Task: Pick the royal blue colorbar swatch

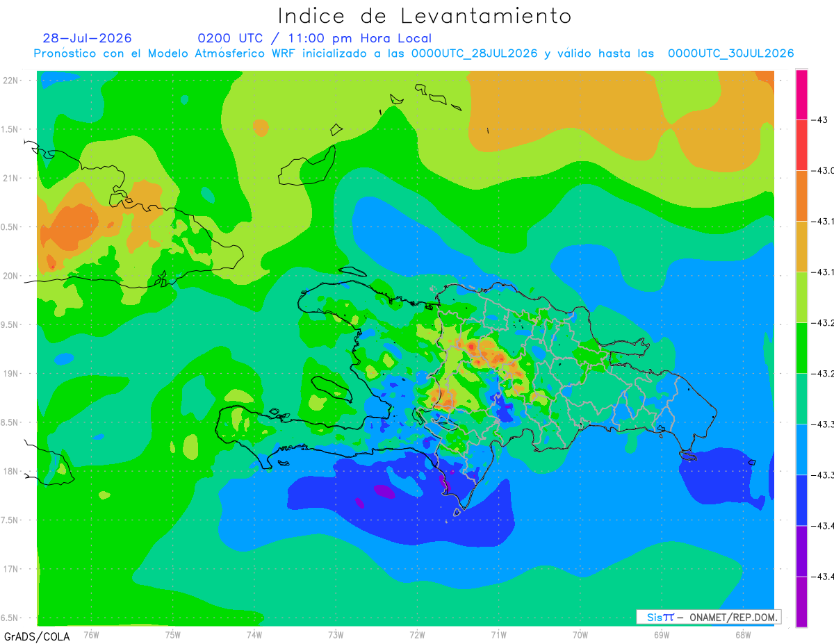Action: click(x=801, y=499)
